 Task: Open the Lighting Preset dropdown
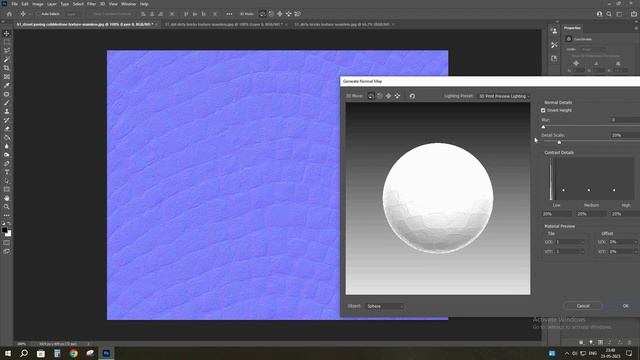pos(504,96)
